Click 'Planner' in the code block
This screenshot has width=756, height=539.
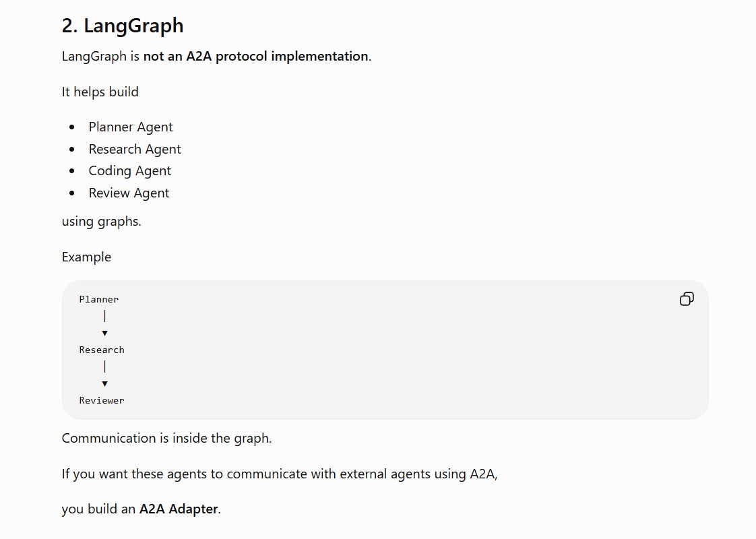(99, 299)
